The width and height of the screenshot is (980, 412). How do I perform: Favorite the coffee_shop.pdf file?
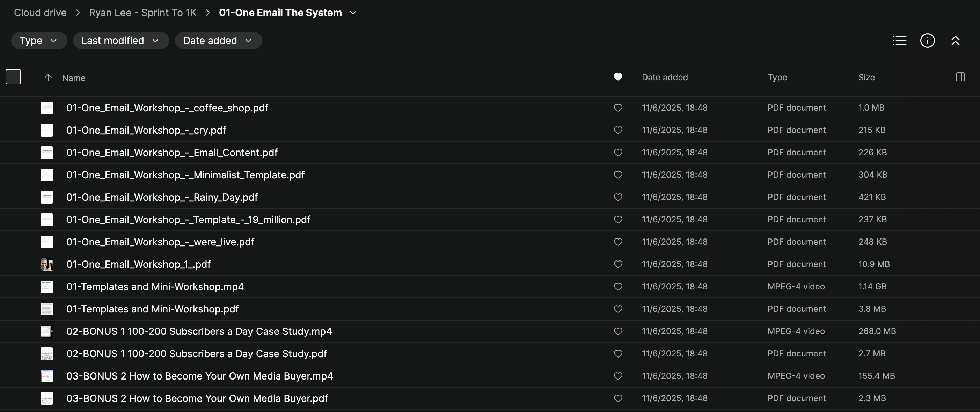click(618, 108)
